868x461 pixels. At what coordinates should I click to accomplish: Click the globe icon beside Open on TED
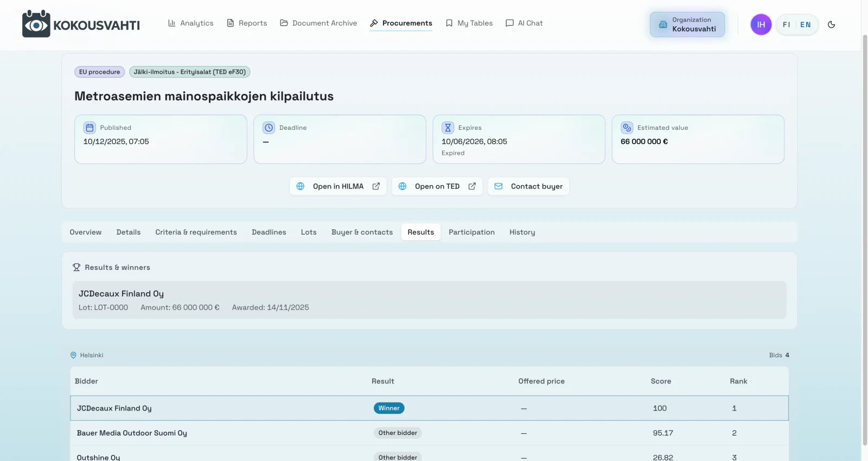coord(403,186)
